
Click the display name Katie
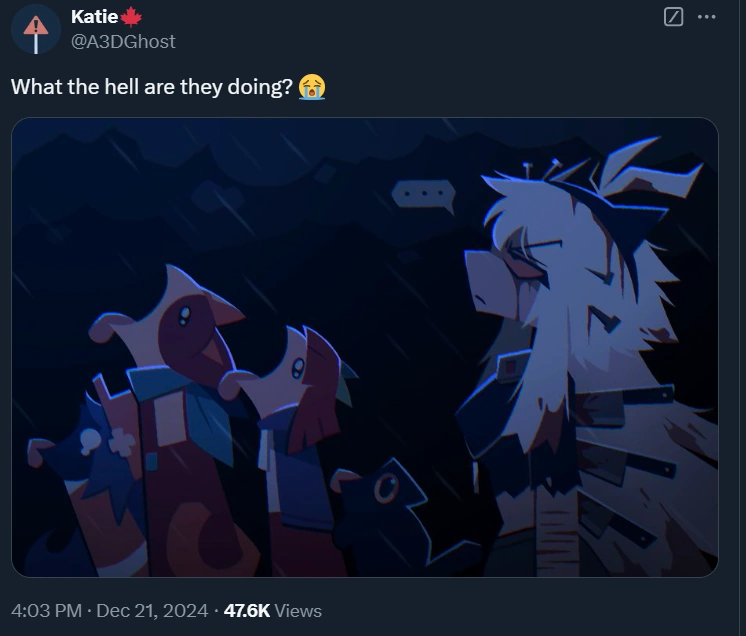tap(94, 17)
